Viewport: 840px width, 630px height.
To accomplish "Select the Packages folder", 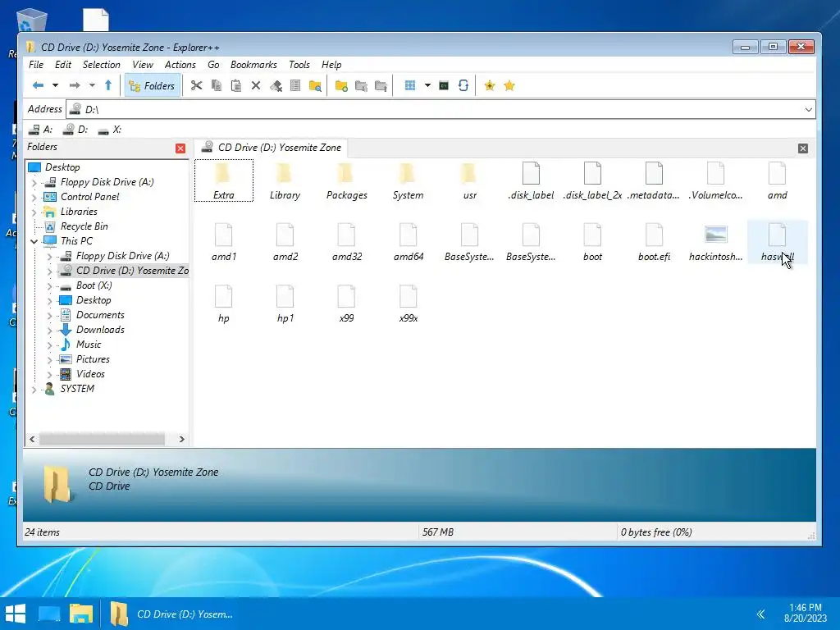I will pyautogui.click(x=347, y=181).
